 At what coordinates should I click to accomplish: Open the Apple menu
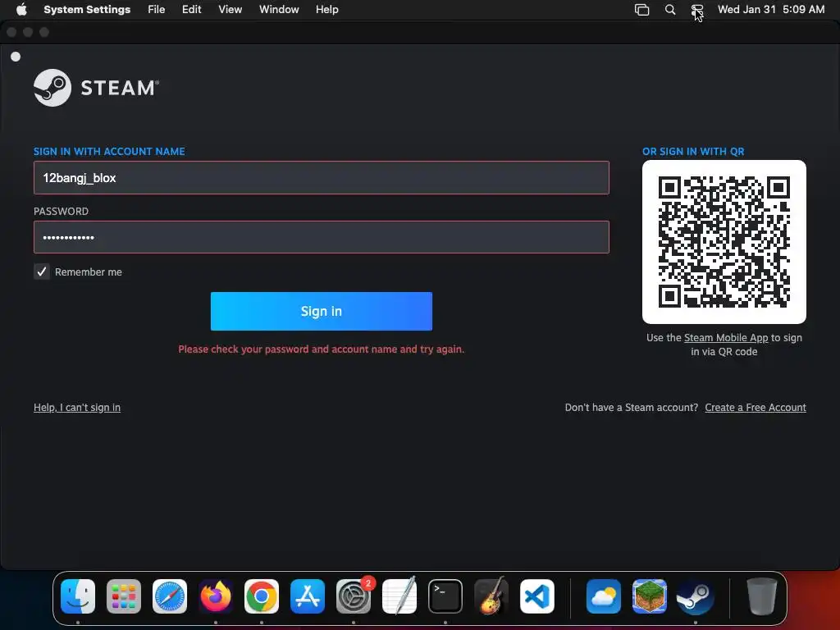point(21,9)
